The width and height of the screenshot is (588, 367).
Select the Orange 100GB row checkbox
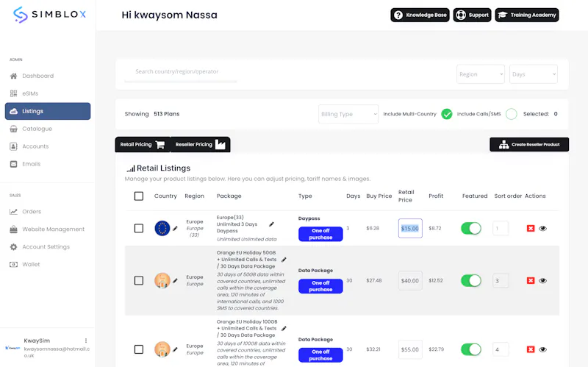click(x=139, y=349)
